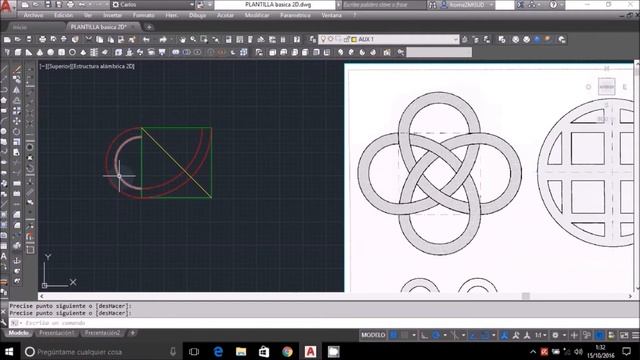Click the Clean Screen button in status bar

coord(624,335)
